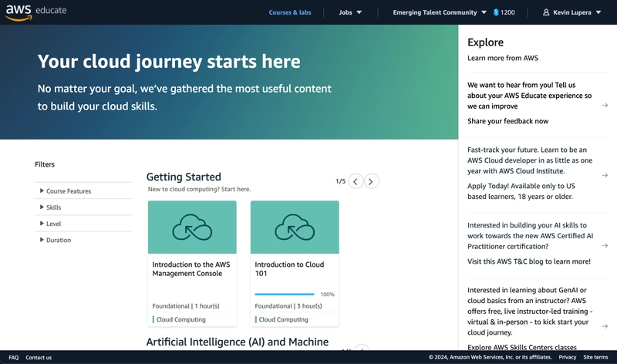Viewport: 617px width, 364px height.
Task: Click Visit this AWS T&C blog link
Action: tap(529, 261)
